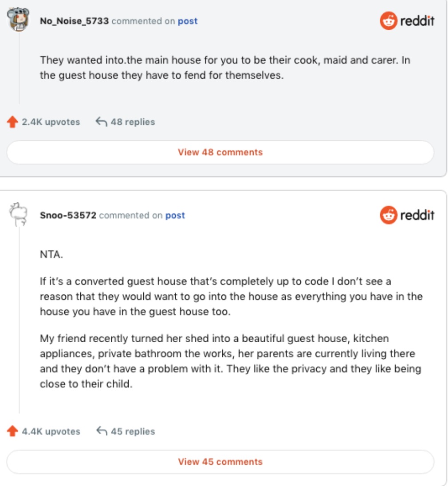Click the '48 replies' text label
This screenshot has height=491, width=448.
(133, 122)
